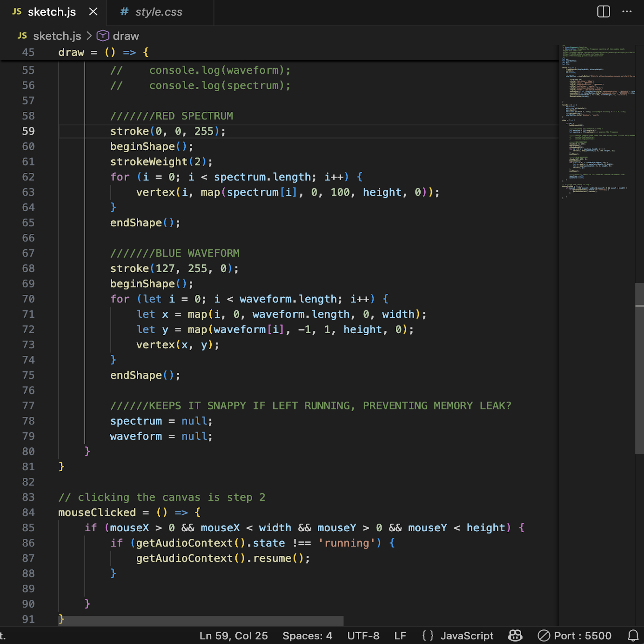Click let x = map line 71
Viewport: 644px width, 644px height.
point(281,314)
